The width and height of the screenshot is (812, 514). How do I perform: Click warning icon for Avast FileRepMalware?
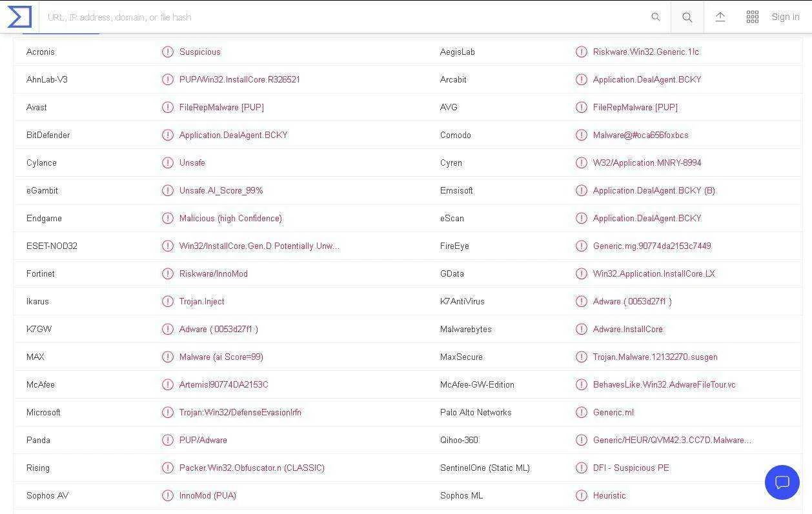168,107
